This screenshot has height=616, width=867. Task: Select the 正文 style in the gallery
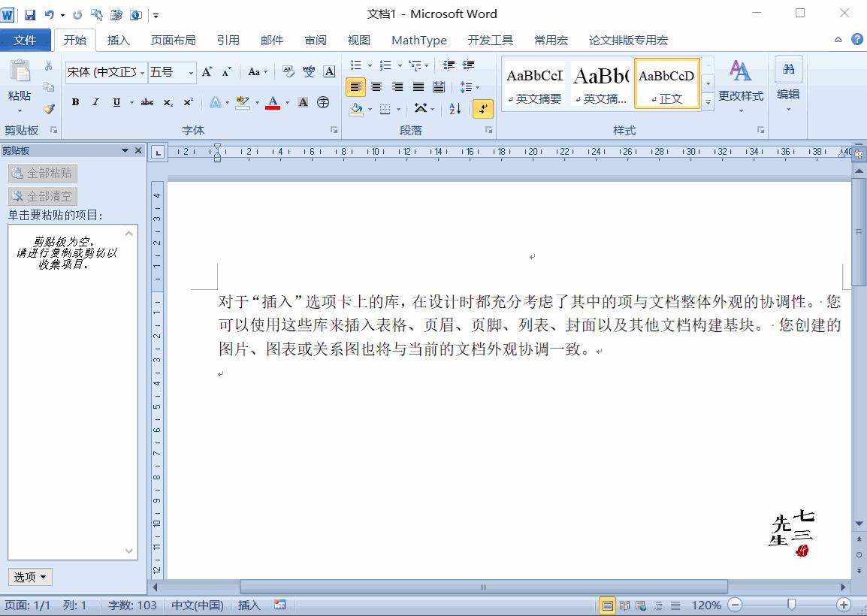(x=666, y=83)
